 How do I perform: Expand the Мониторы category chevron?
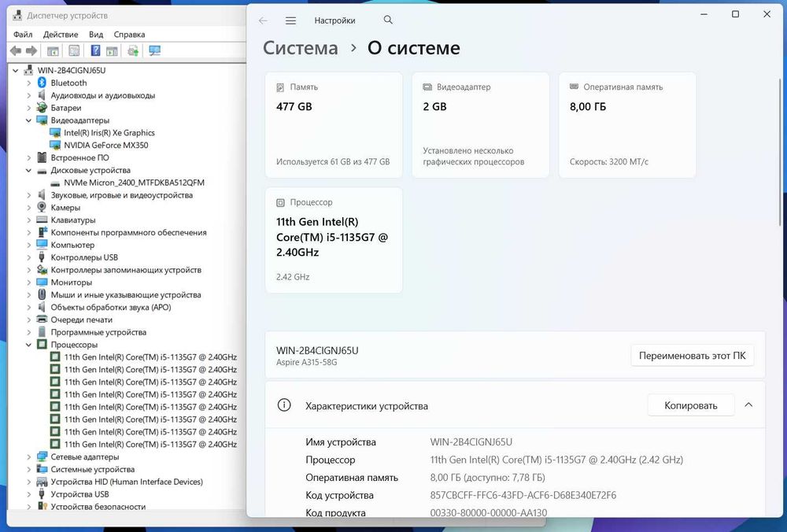[x=28, y=283]
